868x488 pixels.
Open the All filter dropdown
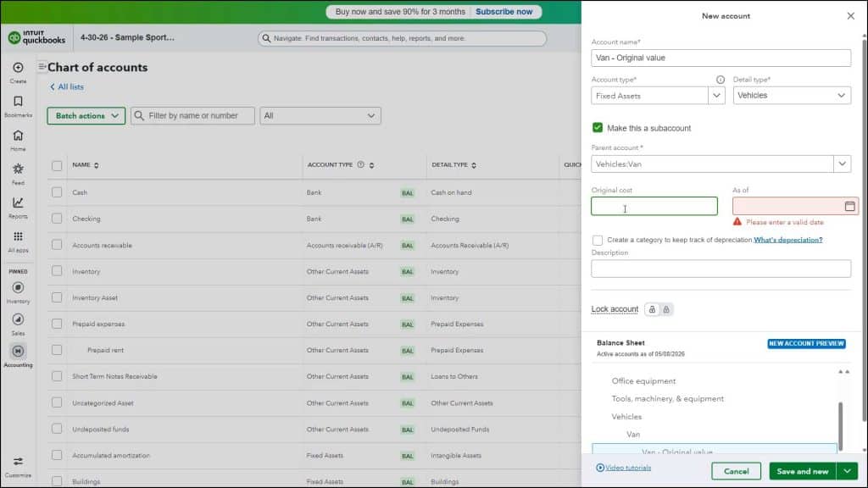click(320, 115)
